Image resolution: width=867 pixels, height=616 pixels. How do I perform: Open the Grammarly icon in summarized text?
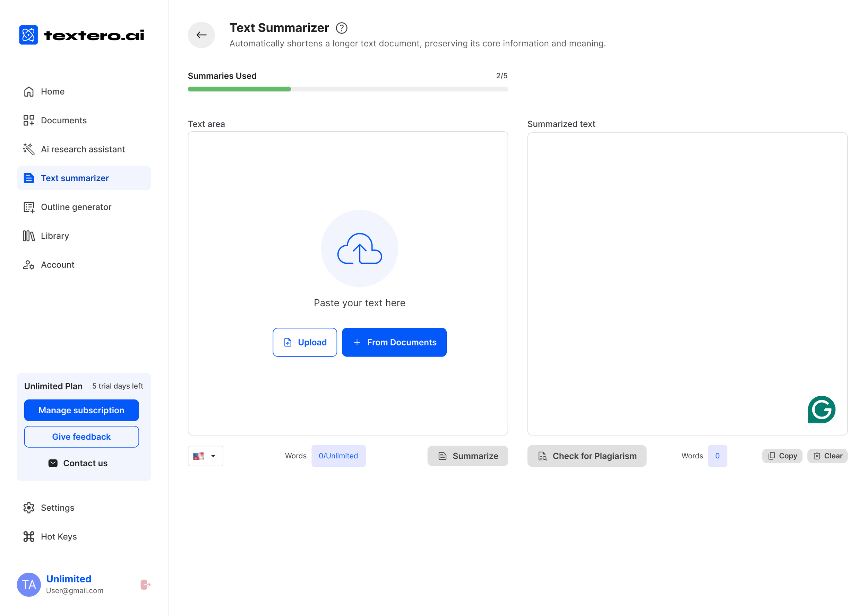(821, 409)
